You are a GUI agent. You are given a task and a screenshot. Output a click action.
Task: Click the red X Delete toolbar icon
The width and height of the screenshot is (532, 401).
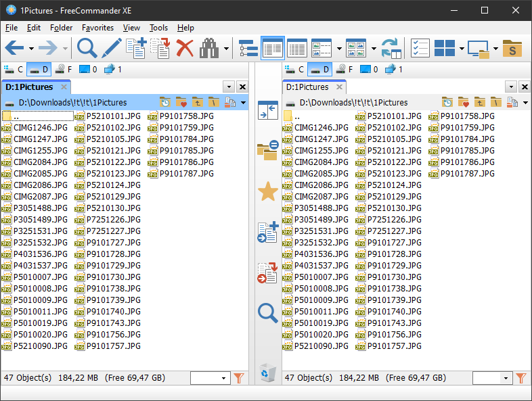(185, 48)
